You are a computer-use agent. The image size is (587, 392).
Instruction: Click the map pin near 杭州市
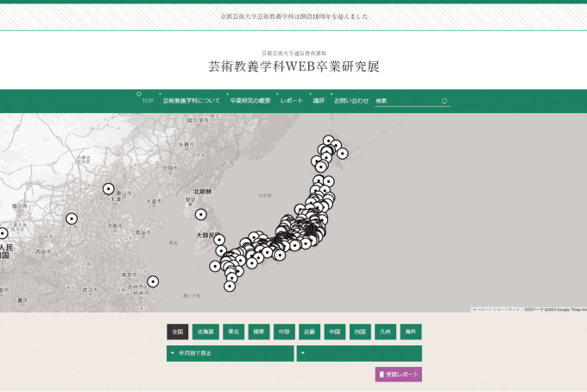click(153, 281)
